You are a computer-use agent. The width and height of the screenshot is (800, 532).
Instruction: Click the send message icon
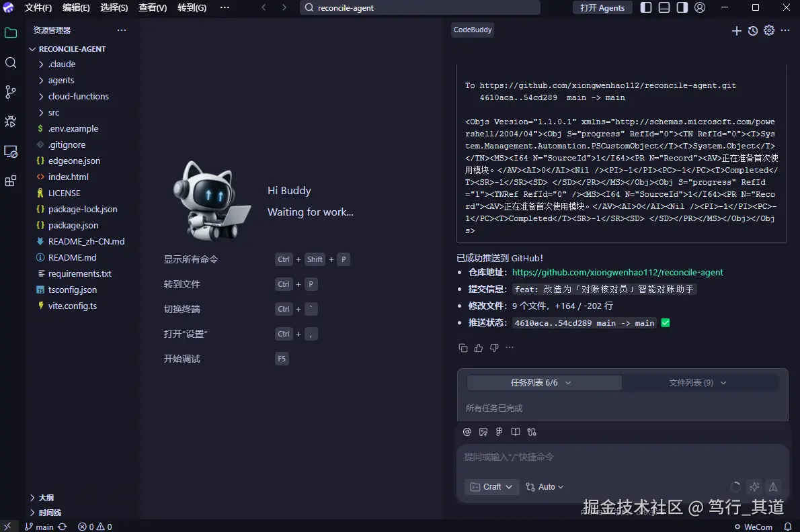click(773, 487)
